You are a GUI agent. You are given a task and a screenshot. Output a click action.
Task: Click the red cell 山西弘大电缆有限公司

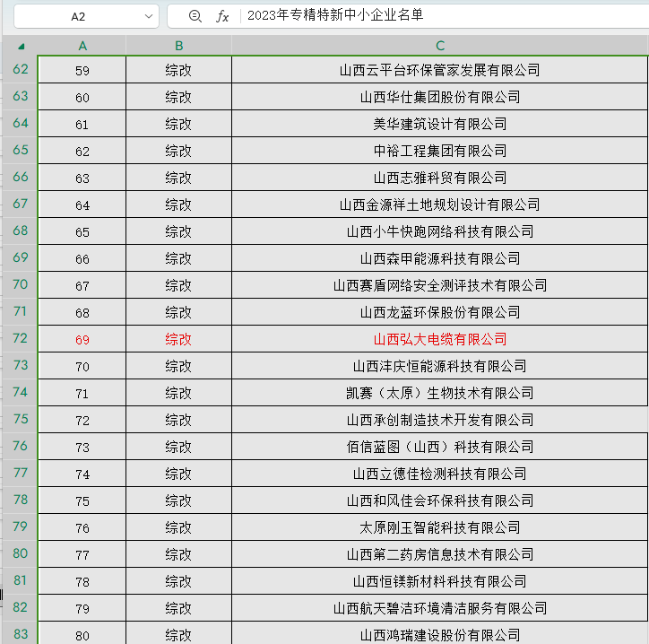point(439,339)
